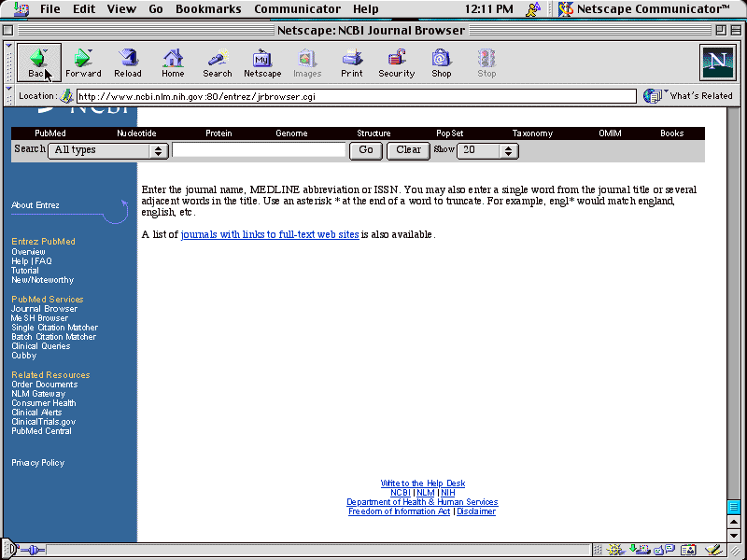The image size is (747, 560).
Task: Switch to the PubMed database tab
Action: pyautogui.click(x=50, y=133)
